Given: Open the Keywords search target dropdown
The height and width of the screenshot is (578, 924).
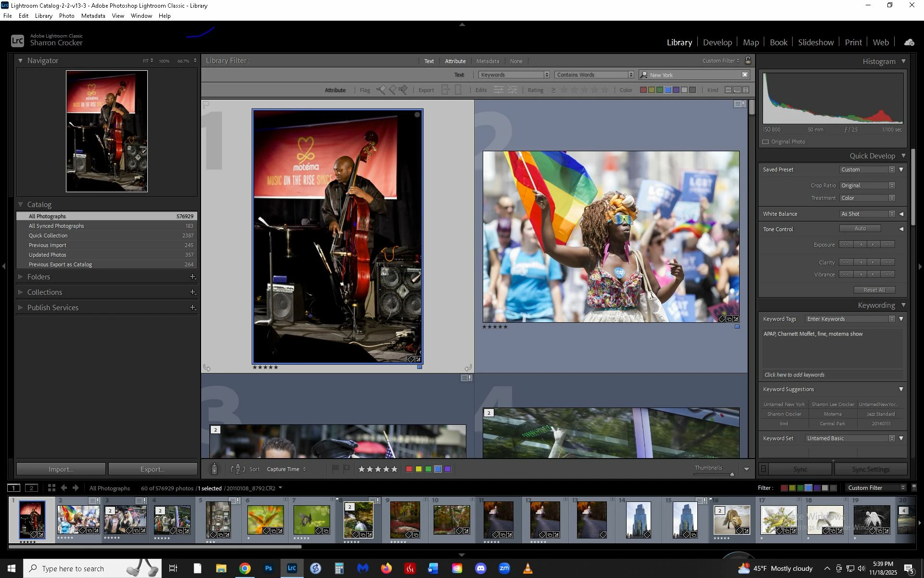Looking at the screenshot, I should coord(514,75).
